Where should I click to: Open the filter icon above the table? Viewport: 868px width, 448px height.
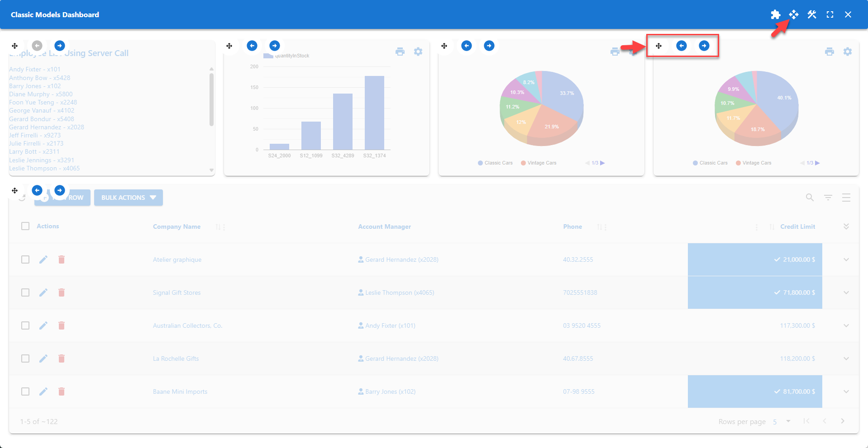point(828,198)
